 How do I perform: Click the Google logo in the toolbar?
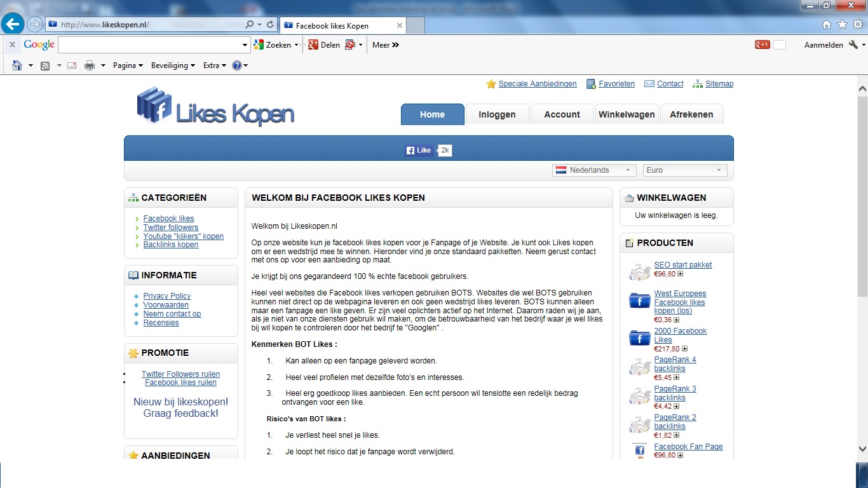point(39,44)
